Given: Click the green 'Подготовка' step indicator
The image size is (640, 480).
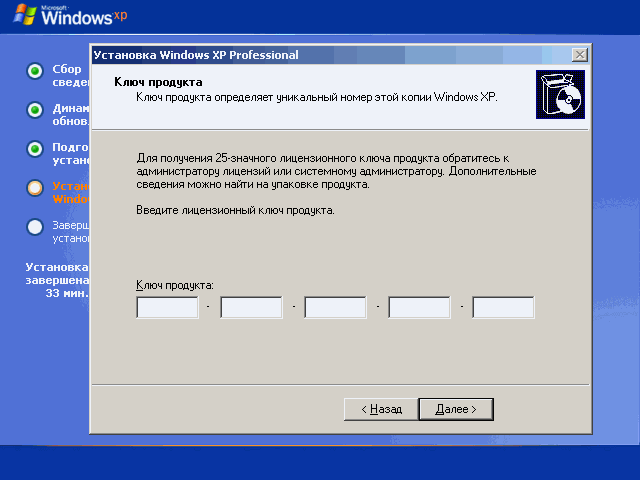Looking at the screenshot, I should pos(35,149).
